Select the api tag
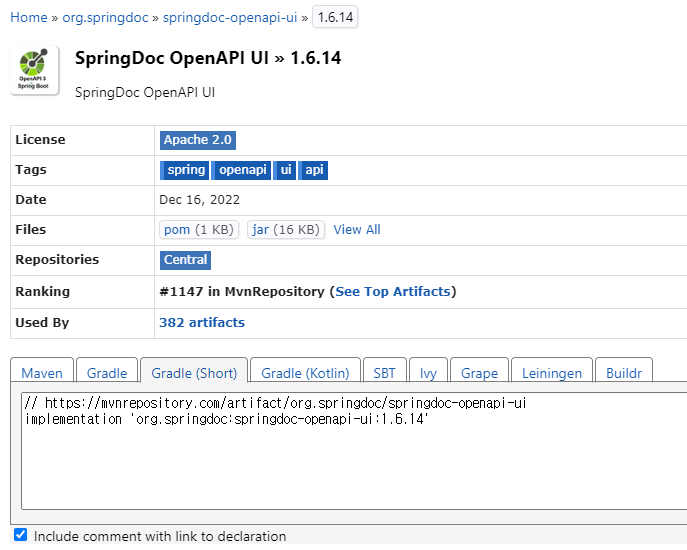This screenshot has width=687, height=550. coord(313,170)
